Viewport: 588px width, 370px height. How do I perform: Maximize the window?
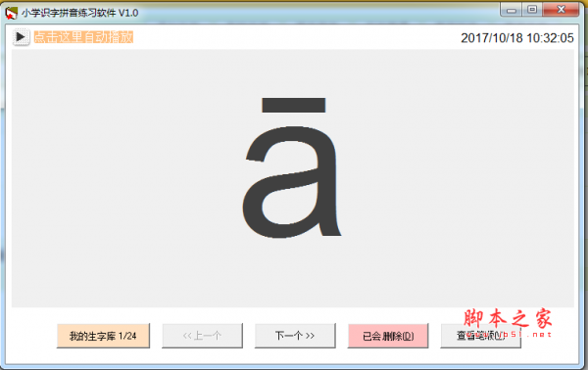point(532,10)
